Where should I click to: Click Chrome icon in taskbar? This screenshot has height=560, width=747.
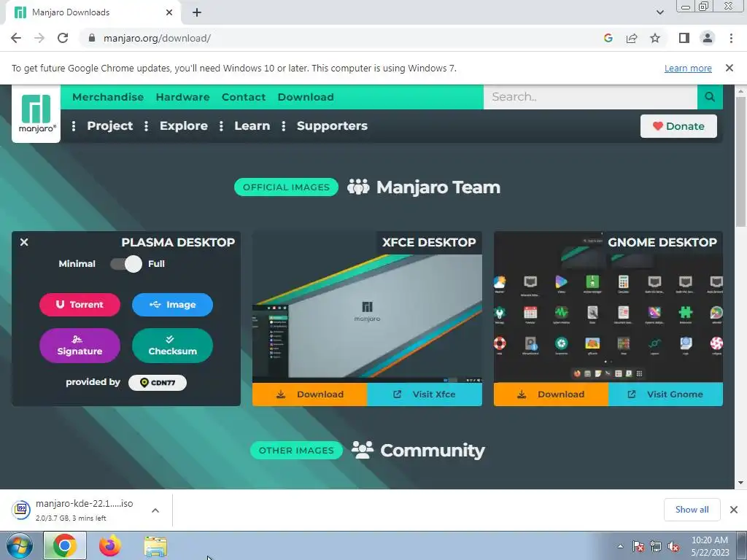[65, 545]
